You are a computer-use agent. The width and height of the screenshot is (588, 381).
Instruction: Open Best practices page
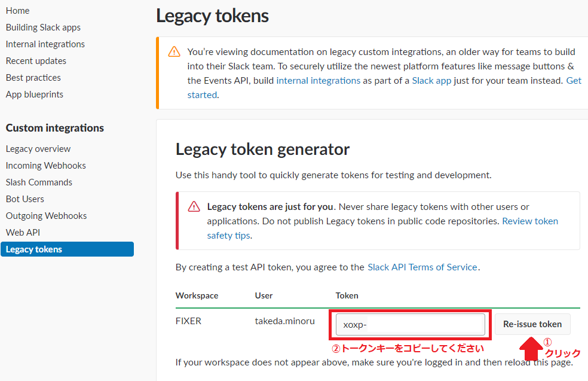pos(33,78)
